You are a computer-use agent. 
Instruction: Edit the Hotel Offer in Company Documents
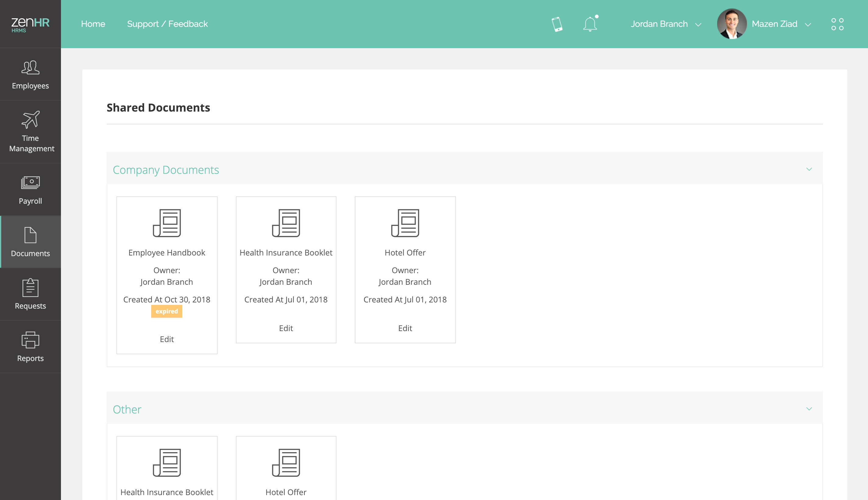tap(405, 328)
